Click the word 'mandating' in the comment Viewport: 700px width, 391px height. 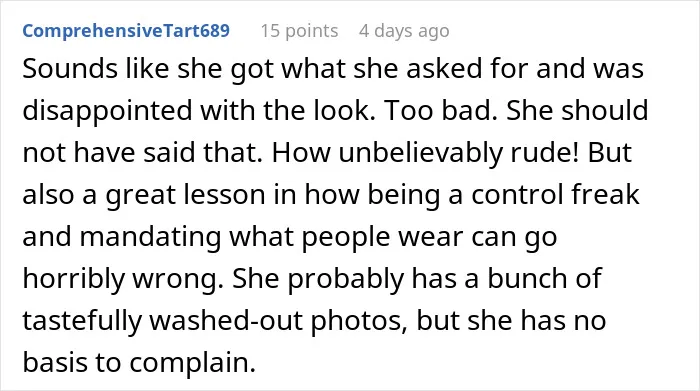tap(150, 237)
